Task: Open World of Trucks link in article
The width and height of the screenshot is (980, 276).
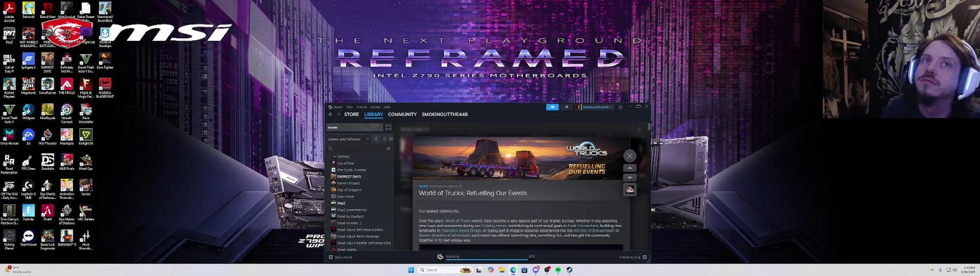Action: pos(458,221)
